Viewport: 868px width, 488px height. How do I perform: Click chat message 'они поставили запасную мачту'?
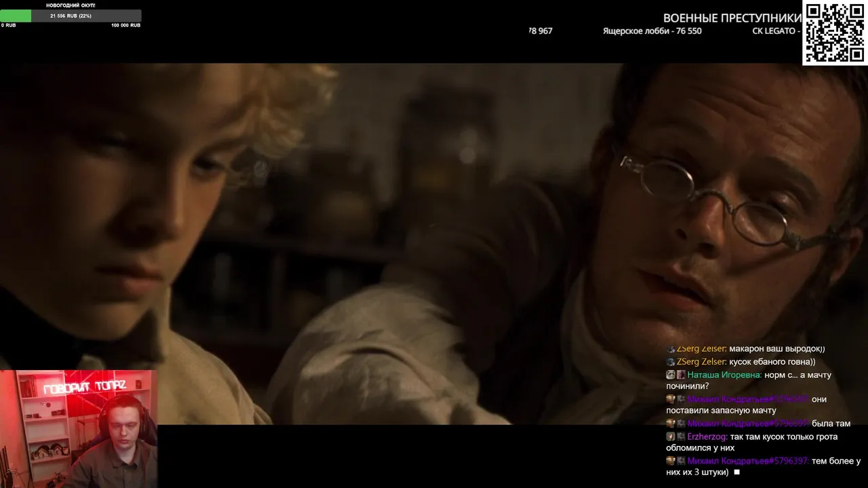click(x=746, y=405)
